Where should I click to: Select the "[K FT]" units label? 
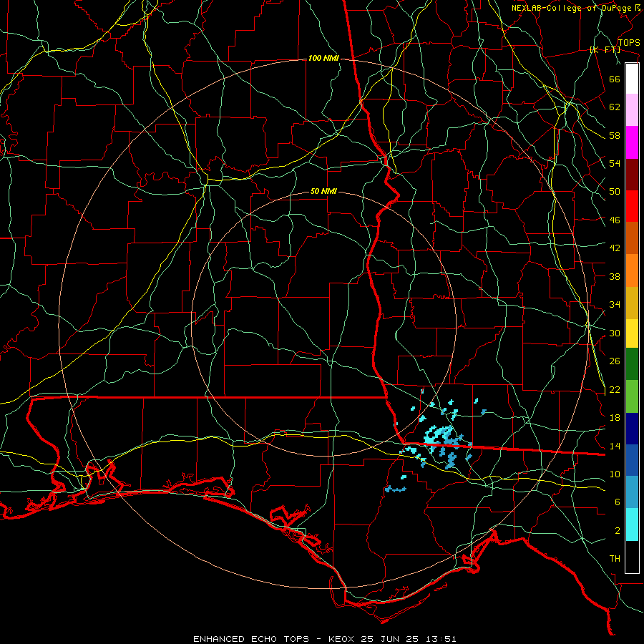click(605, 50)
